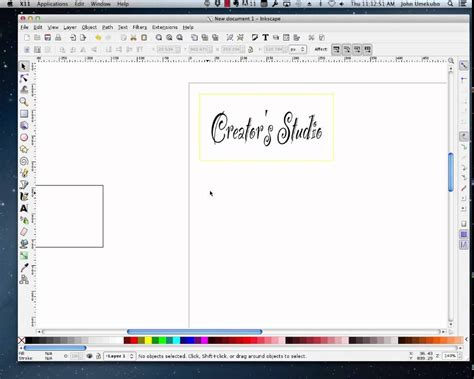
Task: Open the Align and Distribute dialog icon
Action: 296,38
